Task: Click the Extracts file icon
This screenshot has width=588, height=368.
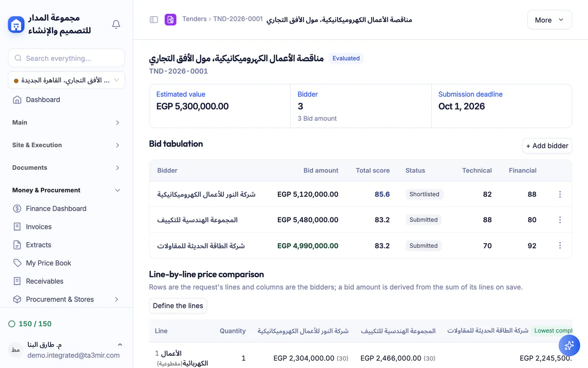Action: pyautogui.click(x=17, y=245)
